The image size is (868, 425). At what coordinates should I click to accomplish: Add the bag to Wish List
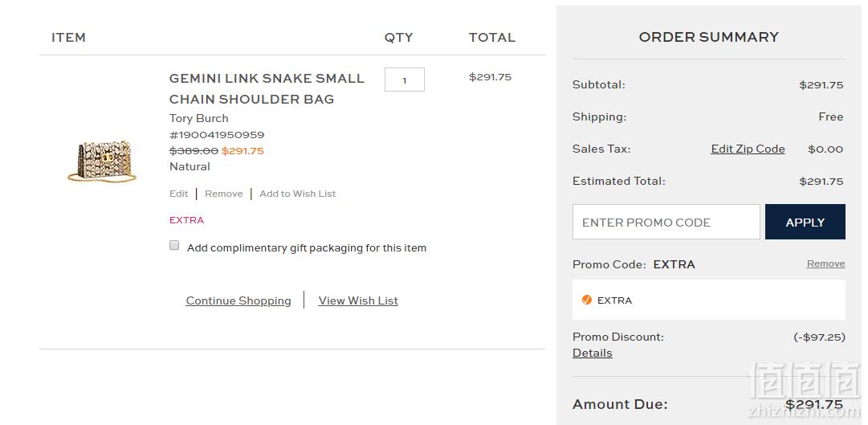pyautogui.click(x=298, y=194)
